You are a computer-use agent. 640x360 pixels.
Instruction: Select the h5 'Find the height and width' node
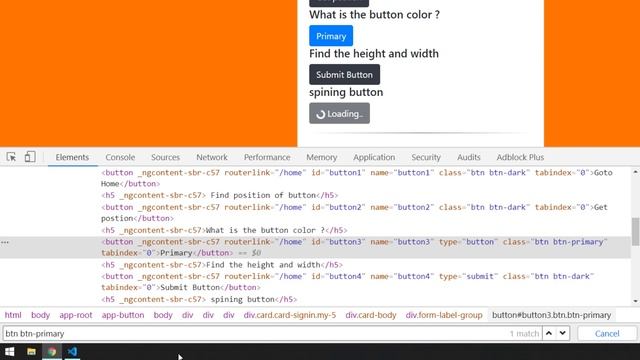tap(222, 265)
